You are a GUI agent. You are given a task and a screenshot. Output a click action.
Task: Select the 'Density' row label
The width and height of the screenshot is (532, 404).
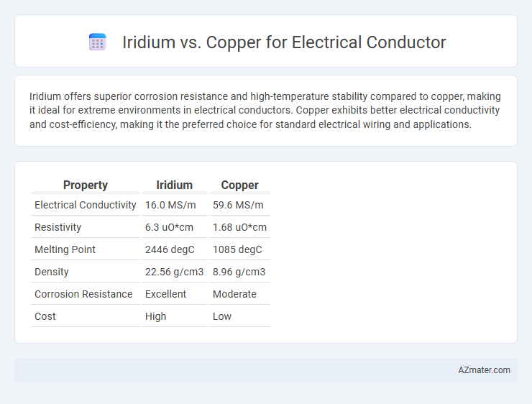(52, 272)
